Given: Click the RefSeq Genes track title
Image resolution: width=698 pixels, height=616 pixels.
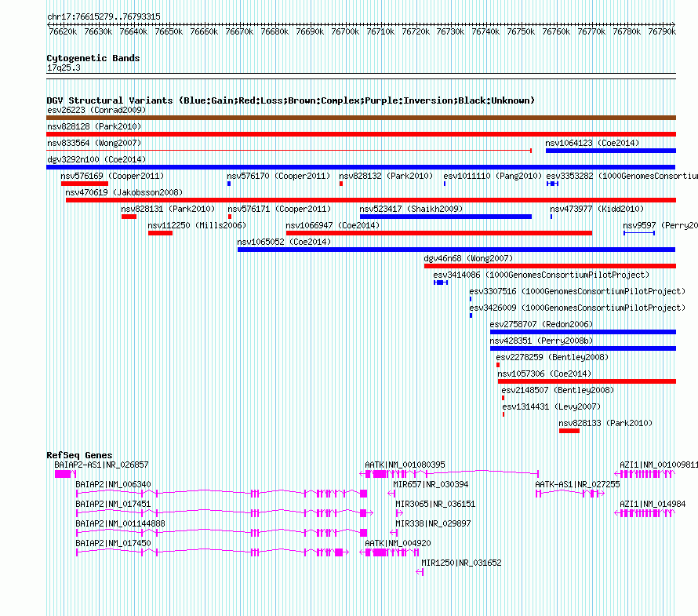Looking at the screenshot, I should [x=79, y=455].
